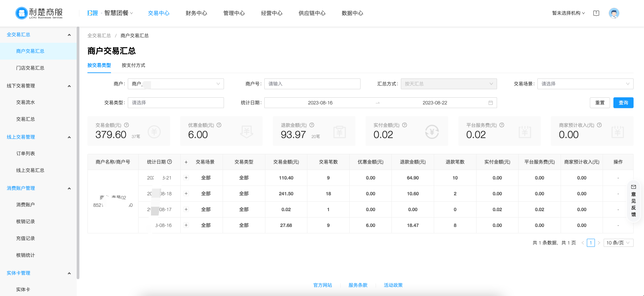Open the 意见反馈 feedback envelope widget

coord(634,201)
